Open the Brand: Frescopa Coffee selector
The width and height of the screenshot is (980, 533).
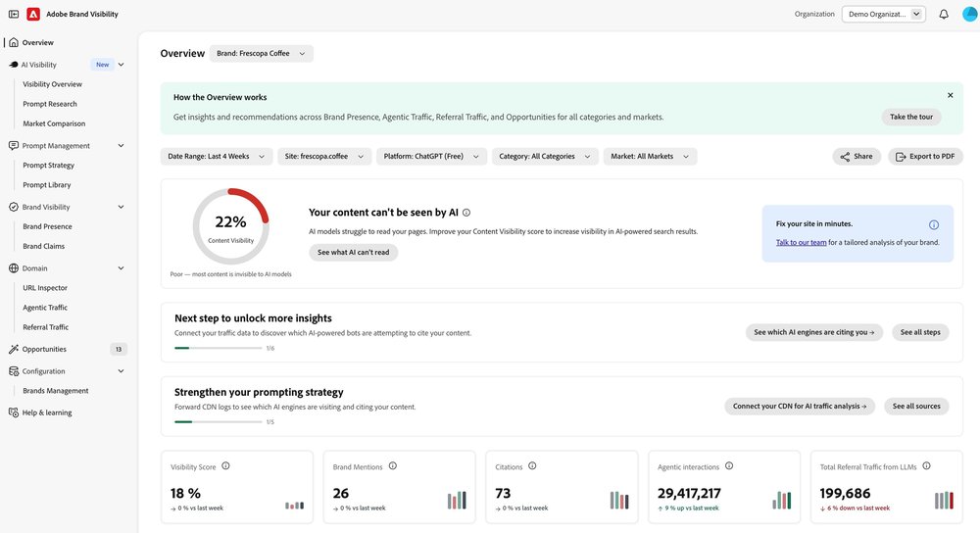coord(262,54)
